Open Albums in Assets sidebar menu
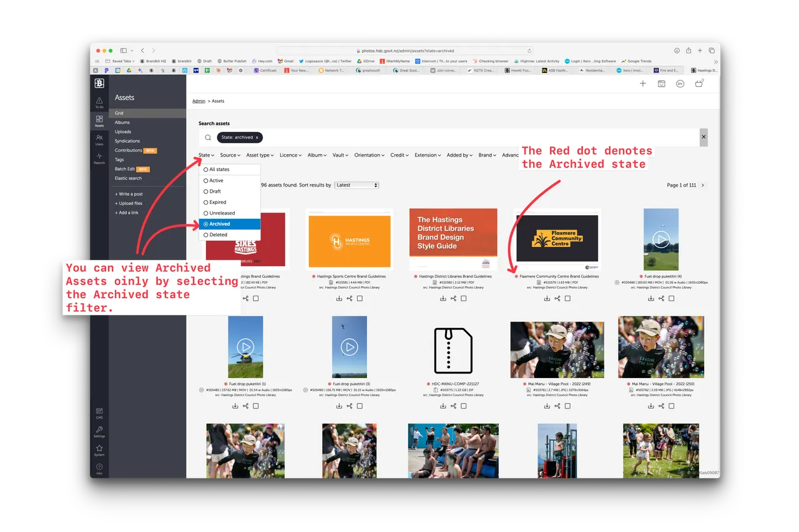 point(122,122)
